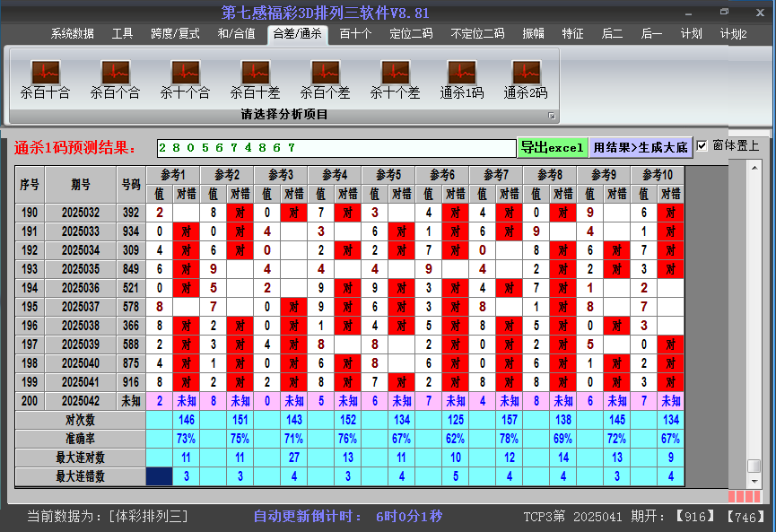Click the 导出excel button
The width and height of the screenshot is (776, 532).
[x=552, y=147]
